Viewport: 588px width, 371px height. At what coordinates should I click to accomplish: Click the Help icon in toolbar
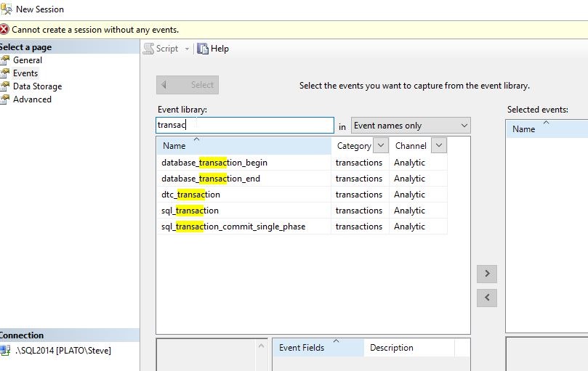coord(203,49)
